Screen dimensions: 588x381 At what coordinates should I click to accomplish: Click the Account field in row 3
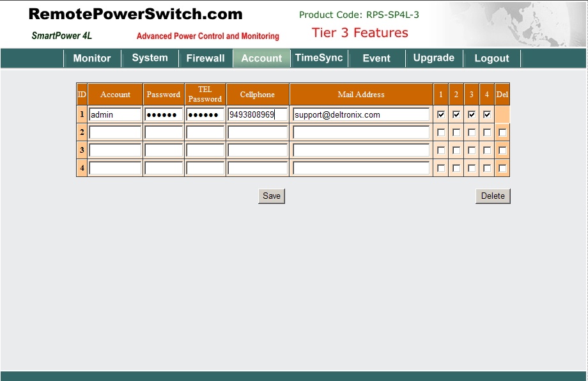point(115,150)
